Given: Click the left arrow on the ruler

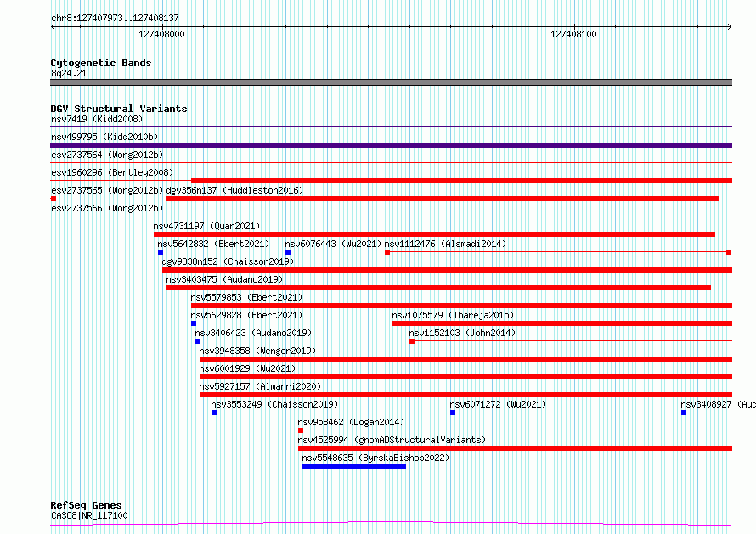Looking at the screenshot, I should click(x=53, y=27).
